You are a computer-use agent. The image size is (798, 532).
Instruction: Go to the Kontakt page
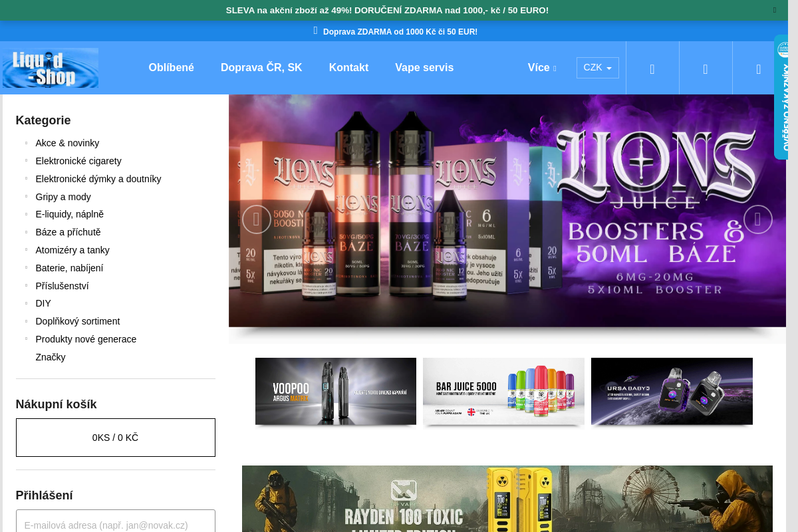348,68
